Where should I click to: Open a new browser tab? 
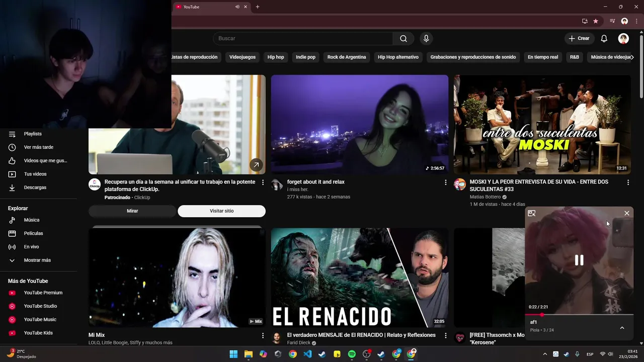coord(257,7)
